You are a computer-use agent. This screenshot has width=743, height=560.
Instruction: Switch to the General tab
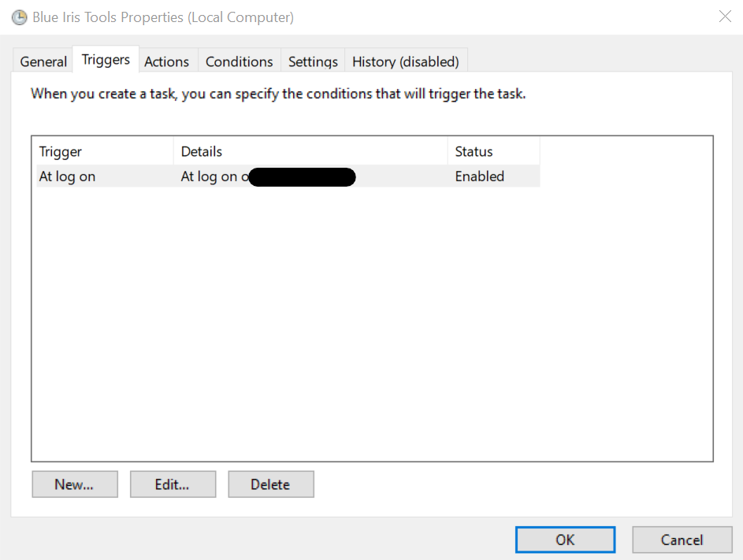(x=43, y=61)
